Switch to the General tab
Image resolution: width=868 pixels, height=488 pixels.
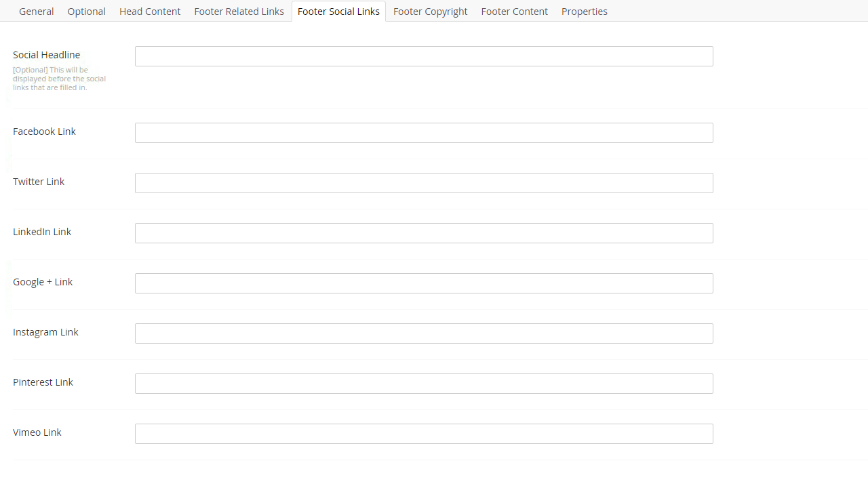click(37, 12)
